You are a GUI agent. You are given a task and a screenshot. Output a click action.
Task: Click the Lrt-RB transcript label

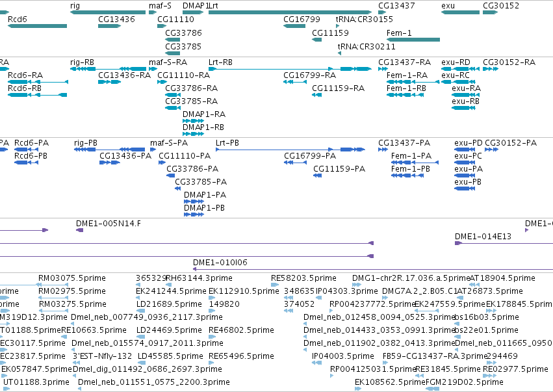point(220,62)
